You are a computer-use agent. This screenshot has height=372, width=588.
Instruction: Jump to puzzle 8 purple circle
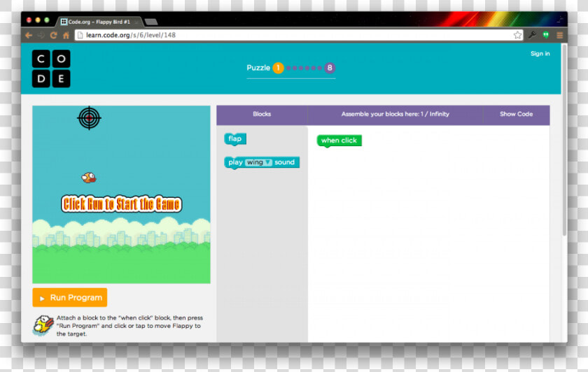pos(330,68)
